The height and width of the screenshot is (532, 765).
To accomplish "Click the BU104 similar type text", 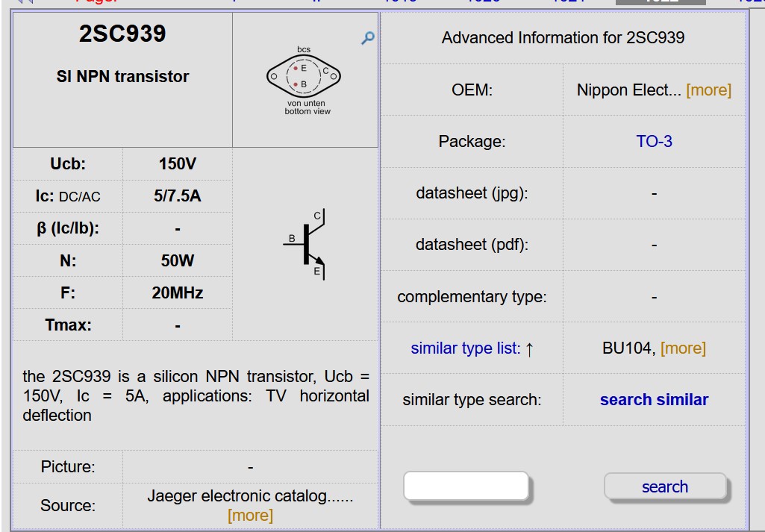I will coord(628,348).
